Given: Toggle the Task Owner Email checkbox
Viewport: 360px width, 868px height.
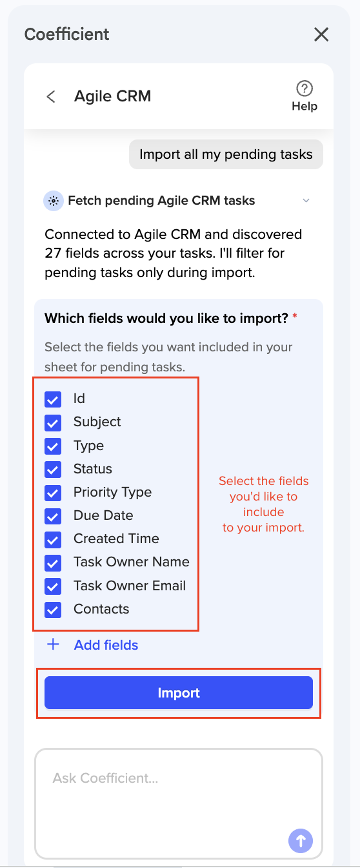Looking at the screenshot, I should [x=53, y=586].
